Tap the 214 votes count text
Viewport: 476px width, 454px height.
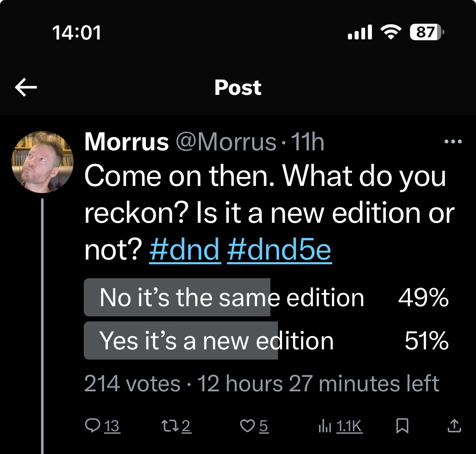point(132,384)
